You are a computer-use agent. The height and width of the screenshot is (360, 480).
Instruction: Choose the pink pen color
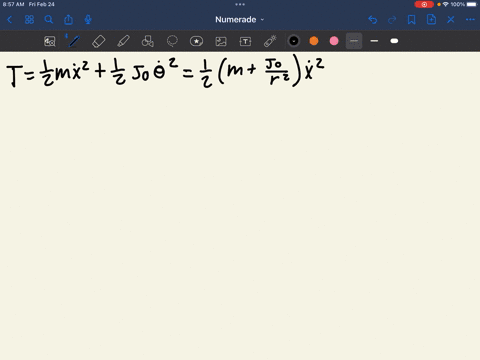pos(334,41)
